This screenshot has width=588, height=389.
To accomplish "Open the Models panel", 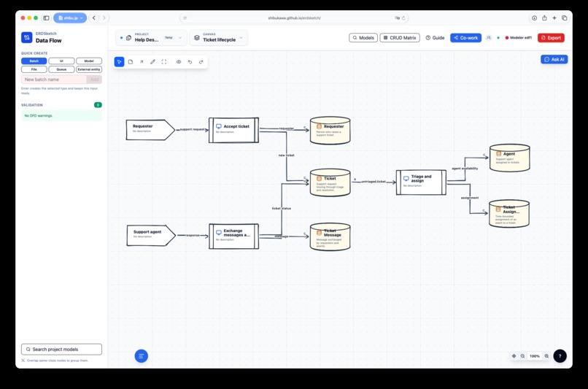I will click(363, 37).
